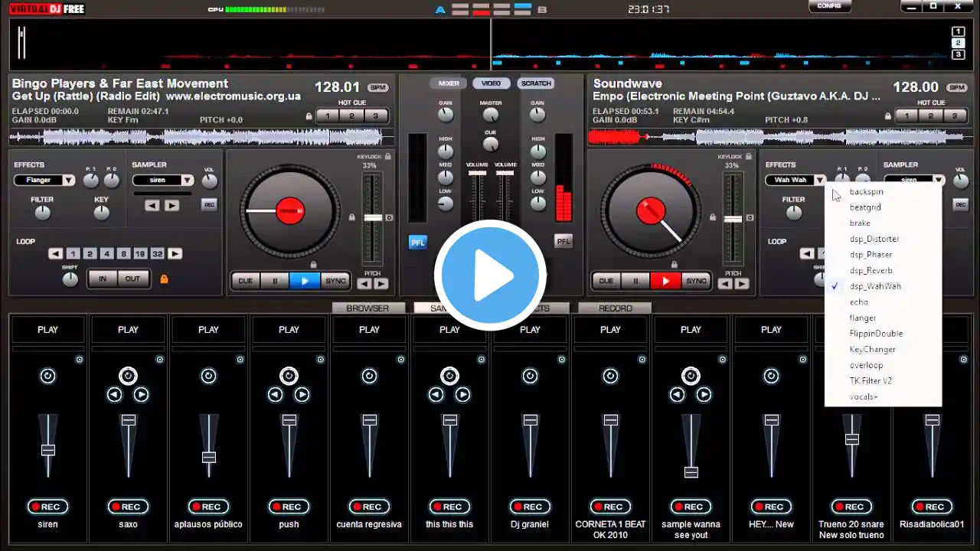
Task: Click left deck sampler previous arrow
Action: pos(152,205)
